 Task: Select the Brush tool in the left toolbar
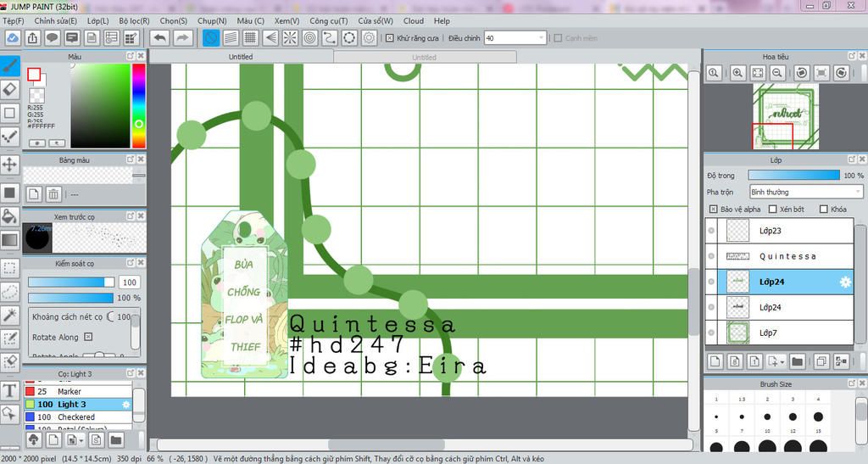pos(9,66)
